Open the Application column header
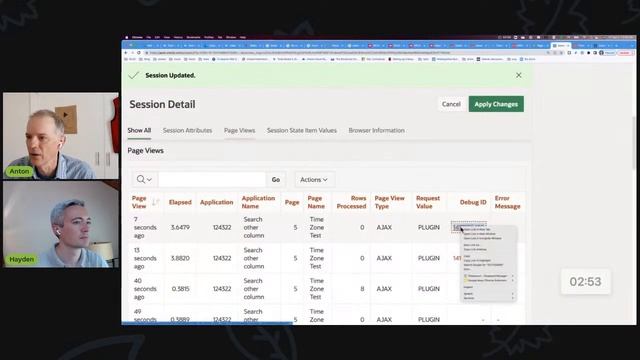This screenshot has width=640, height=360. (x=216, y=202)
